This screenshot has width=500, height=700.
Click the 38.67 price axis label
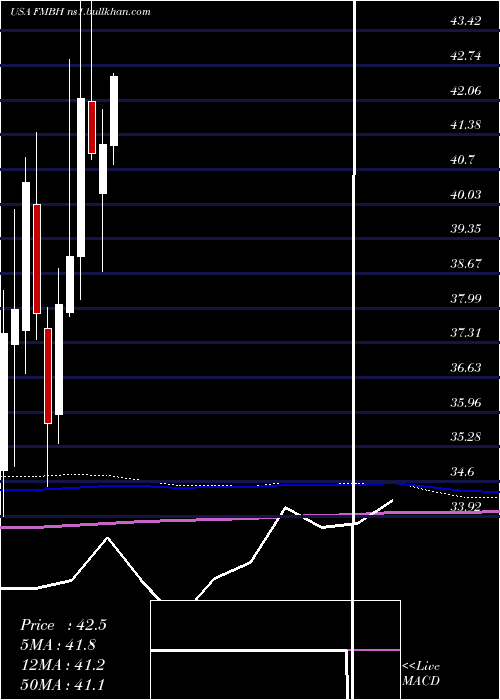pos(465,263)
